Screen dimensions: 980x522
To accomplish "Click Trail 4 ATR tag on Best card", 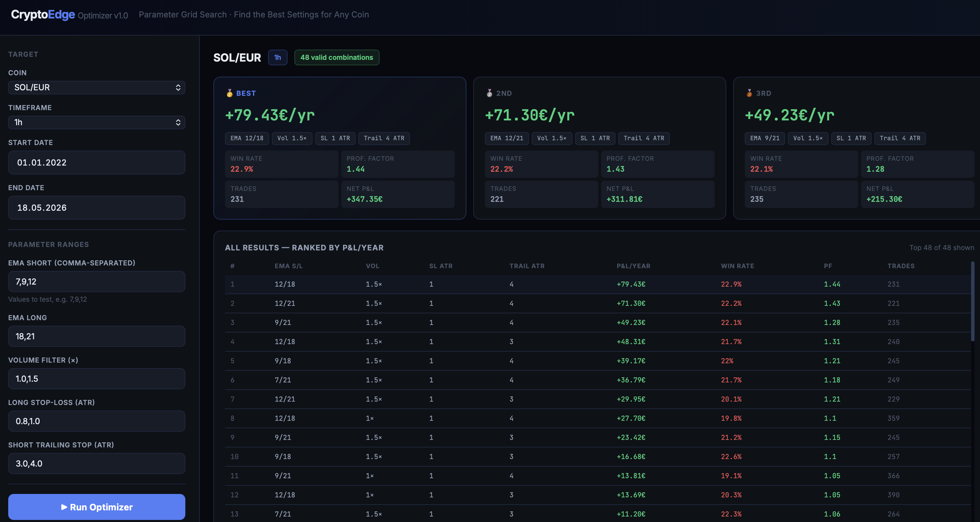I will [x=384, y=138].
